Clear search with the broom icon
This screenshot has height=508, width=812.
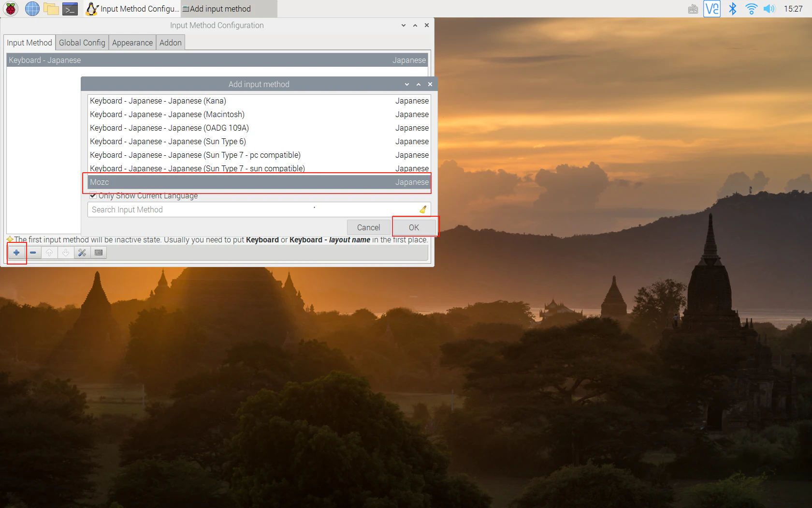click(423, 209)
